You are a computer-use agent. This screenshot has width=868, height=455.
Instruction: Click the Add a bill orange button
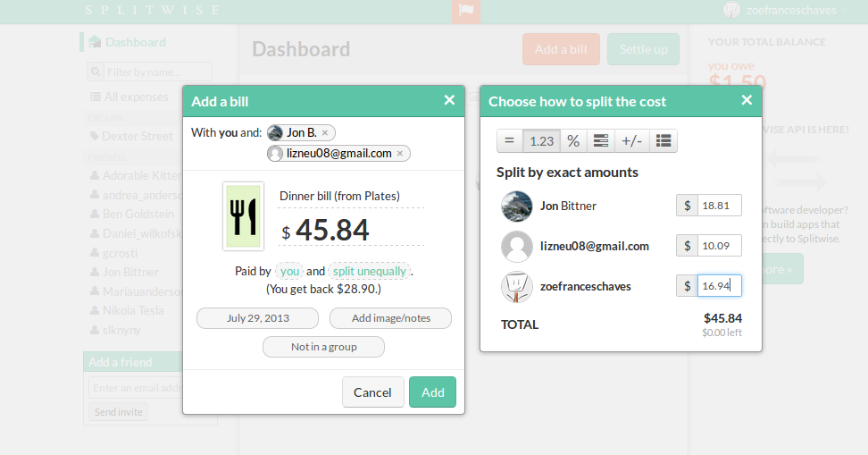[561, 49]
